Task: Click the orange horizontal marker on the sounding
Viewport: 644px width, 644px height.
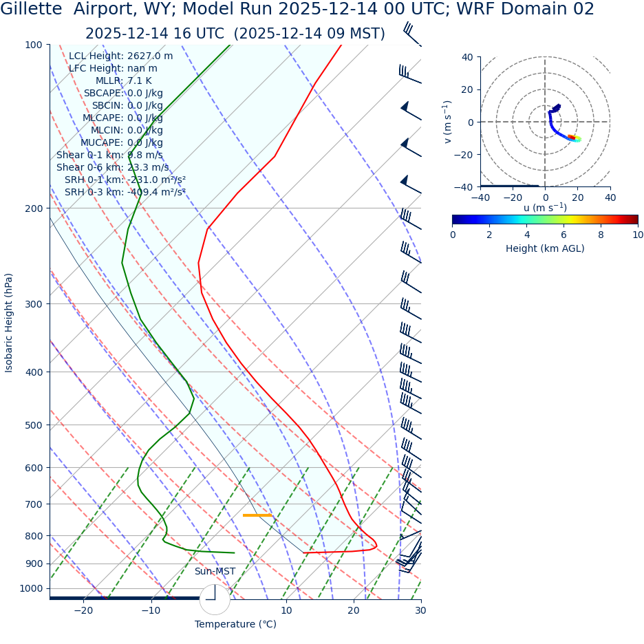Action: click(x=257, y=515)
